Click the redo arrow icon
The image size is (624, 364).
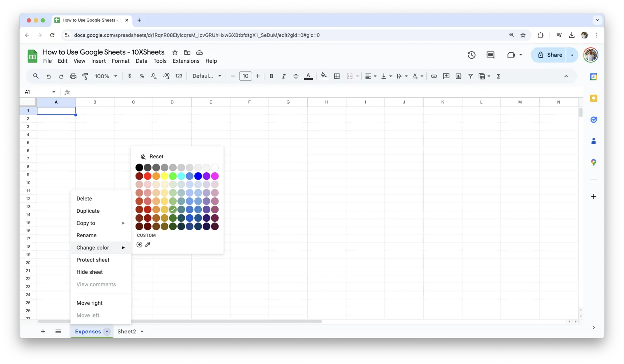pyautogui.click(x=61, y=76)
